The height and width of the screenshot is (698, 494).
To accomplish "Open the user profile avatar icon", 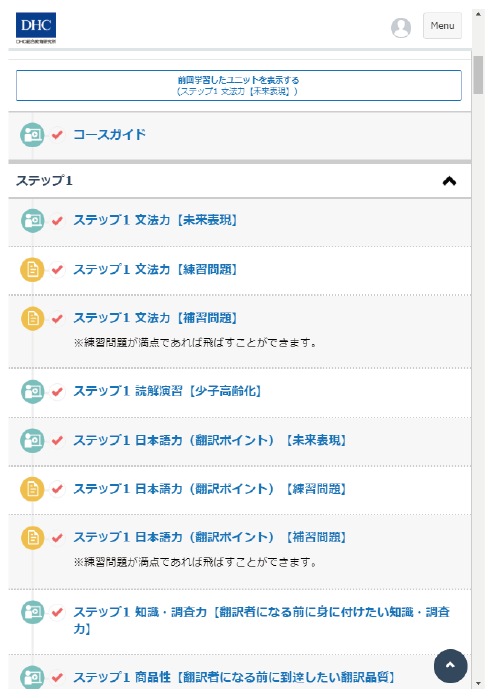I will [x=401, y=27].
